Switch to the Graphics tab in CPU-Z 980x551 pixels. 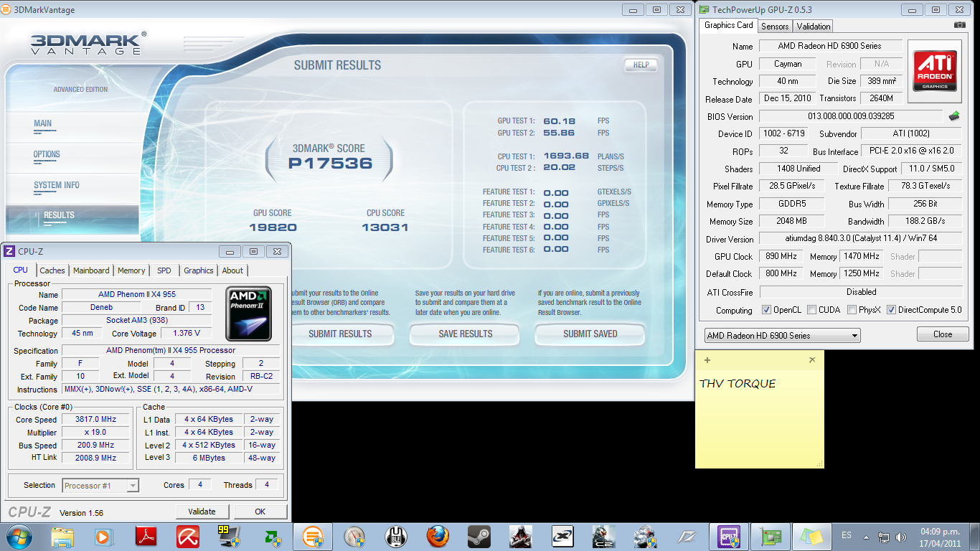click(199, 270)
